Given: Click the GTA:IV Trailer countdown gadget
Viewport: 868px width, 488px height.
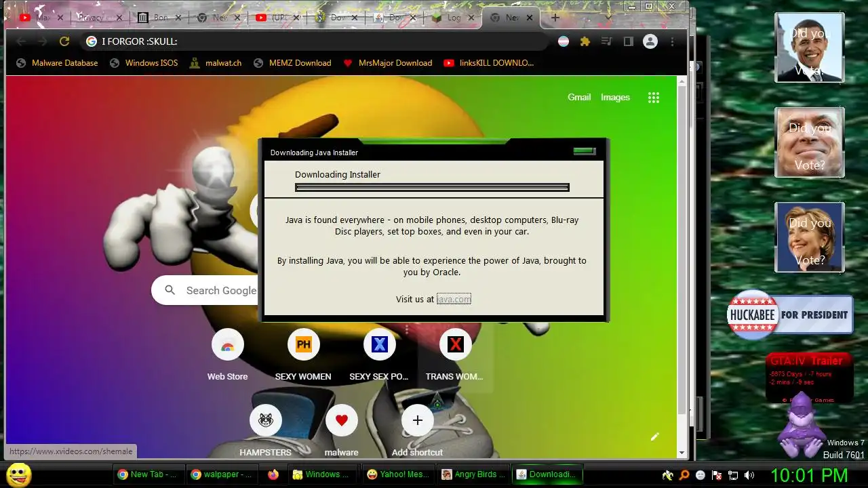Looking at the screenshot, I should click(x=809, y=377).
